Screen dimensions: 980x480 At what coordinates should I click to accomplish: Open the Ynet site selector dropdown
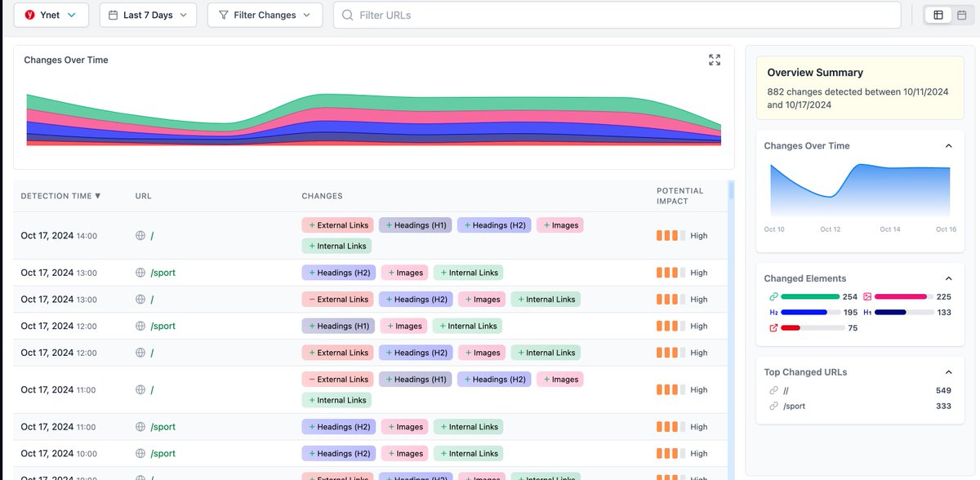(51, 15)
